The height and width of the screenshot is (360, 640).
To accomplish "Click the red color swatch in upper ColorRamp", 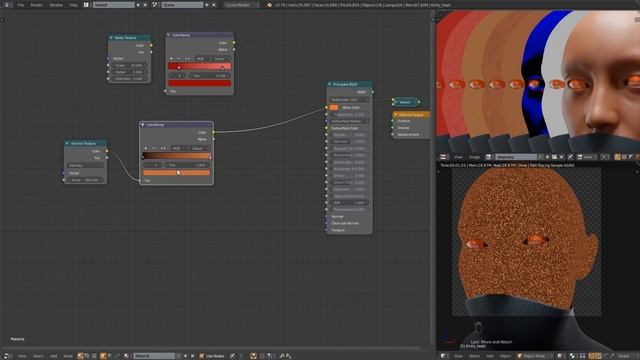I will pyautogui.click(x=200, y=83).
